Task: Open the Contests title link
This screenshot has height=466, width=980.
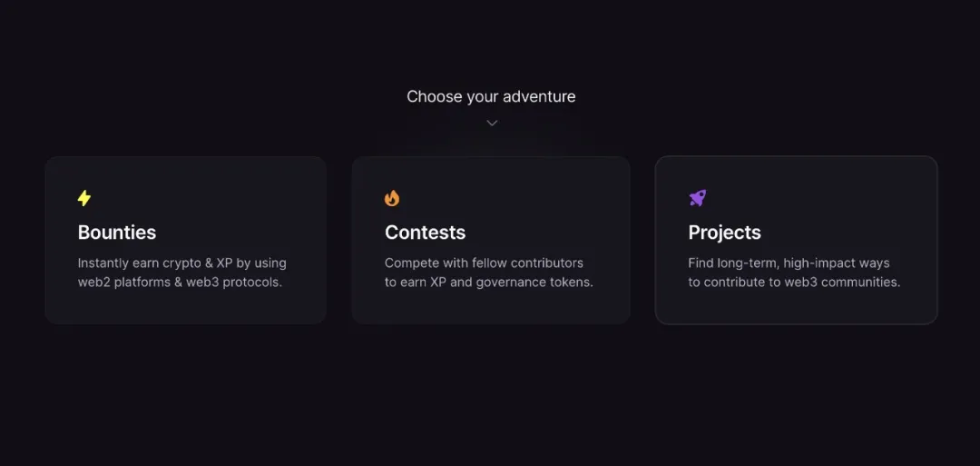Action: point(425,233)
